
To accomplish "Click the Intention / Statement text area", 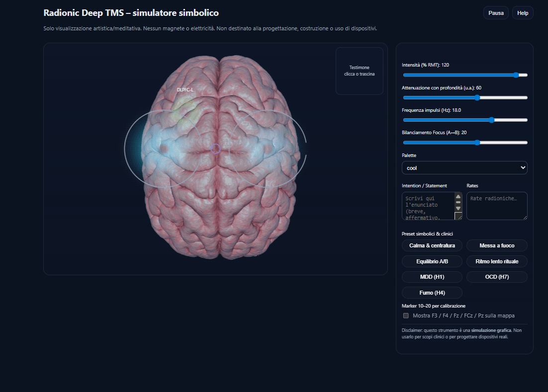I will click(428, 206).
